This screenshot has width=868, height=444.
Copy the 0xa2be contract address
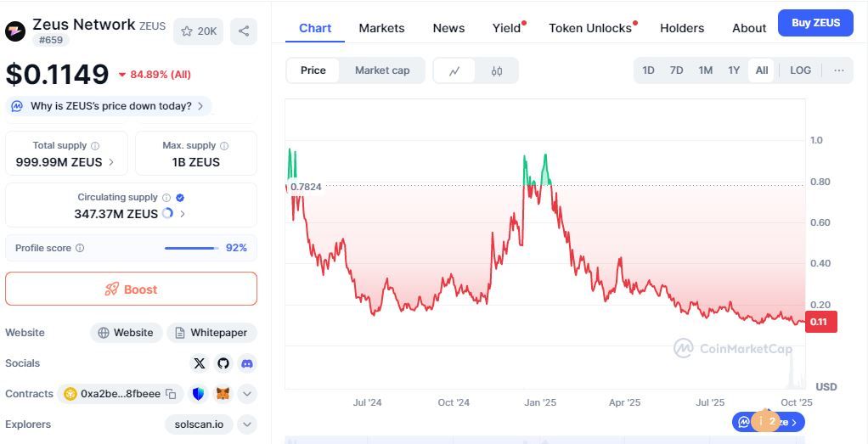171,394
